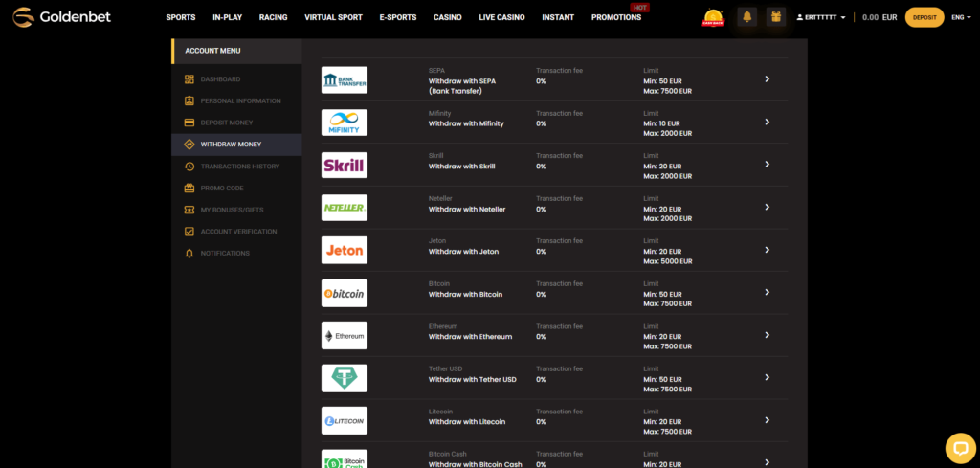980x468 pixels.
Task: Click the sidebar Notifications bell icon
Action: [189, 253]
